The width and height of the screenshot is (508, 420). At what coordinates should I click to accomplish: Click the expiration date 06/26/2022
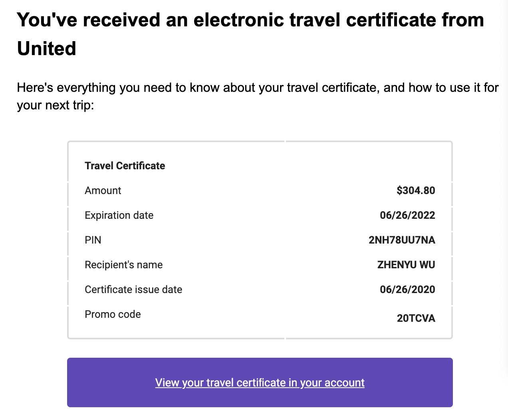(407, 215)
